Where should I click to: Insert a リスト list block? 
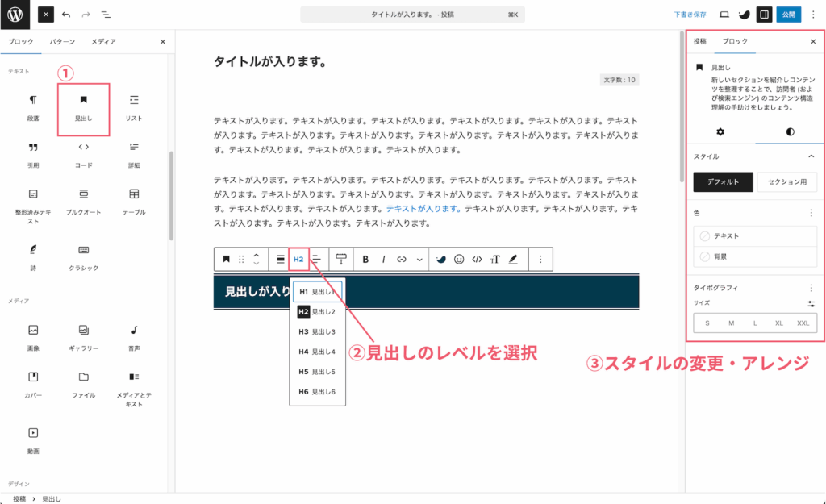134,108
